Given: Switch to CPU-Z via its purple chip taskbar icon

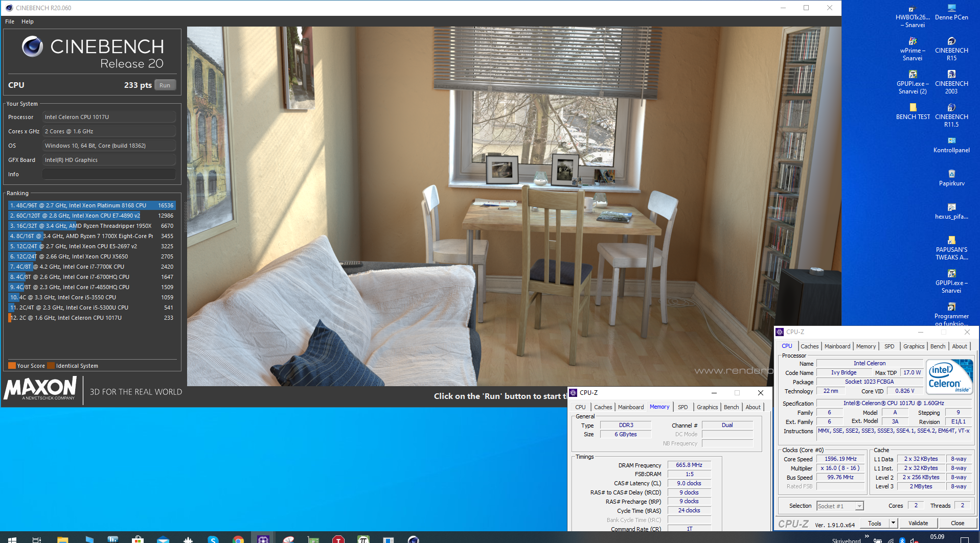Looking at the screenshot, I should coord(263,539).
